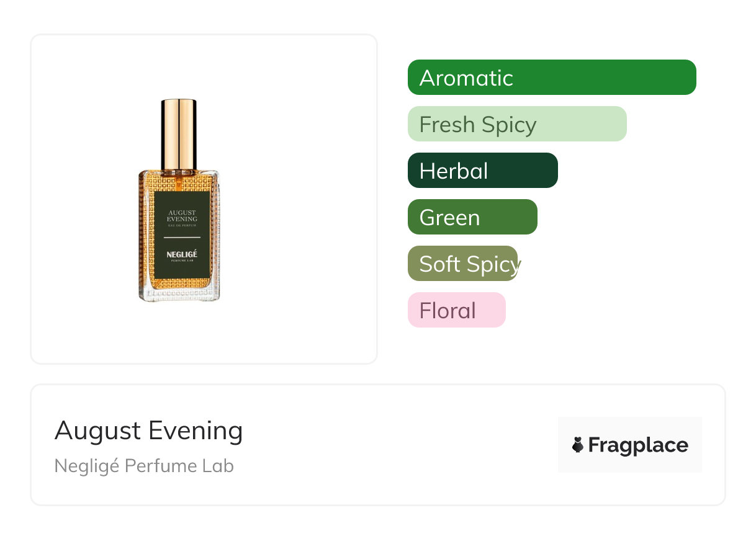756x536 pixels.
Task: Pick the Green accord bar
Action: tap(472, 217)
